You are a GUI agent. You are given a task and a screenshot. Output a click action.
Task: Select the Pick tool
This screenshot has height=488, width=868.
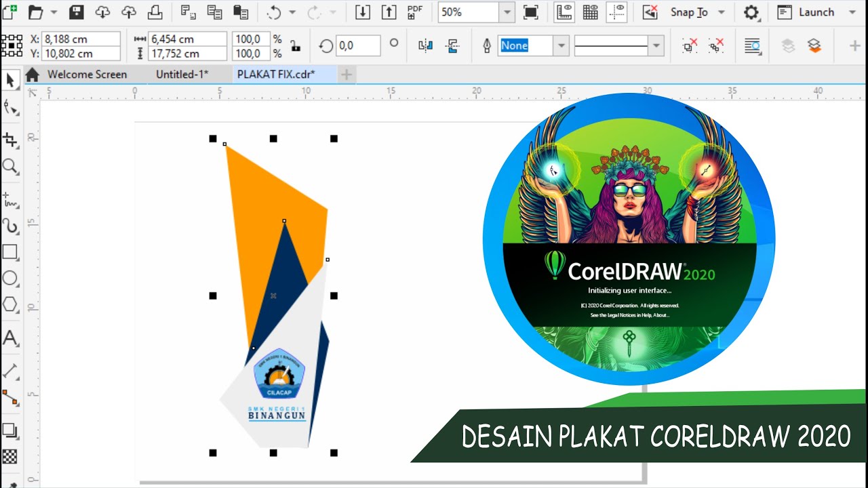pyautogui.click(x=10, y=81)
